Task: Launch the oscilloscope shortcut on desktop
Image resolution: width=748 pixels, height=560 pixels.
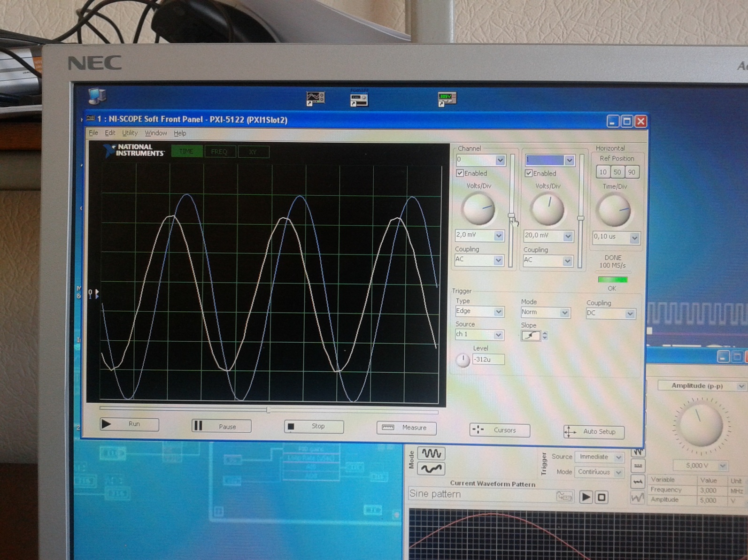Action: (x=315, y=98)
